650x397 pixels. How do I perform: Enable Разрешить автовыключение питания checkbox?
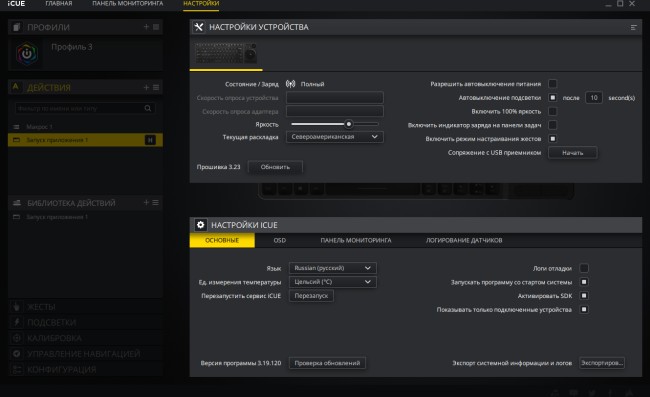tap(552, 84)
